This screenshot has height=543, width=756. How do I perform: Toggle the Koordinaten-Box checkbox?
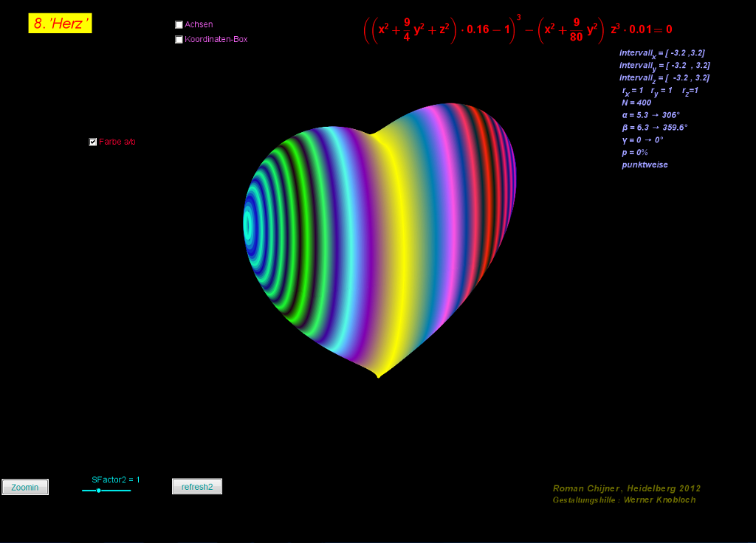[x=179, y=40]
